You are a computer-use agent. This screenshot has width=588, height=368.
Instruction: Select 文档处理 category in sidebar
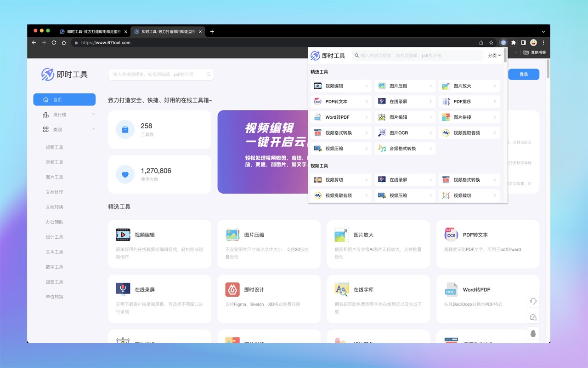coord(55,192)
